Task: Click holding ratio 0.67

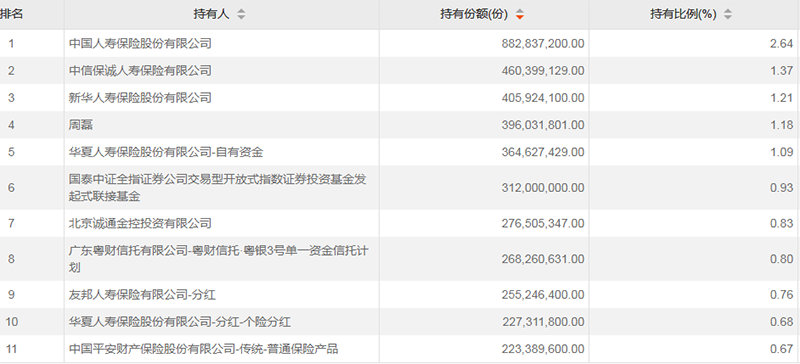Action: click(782, 349)
